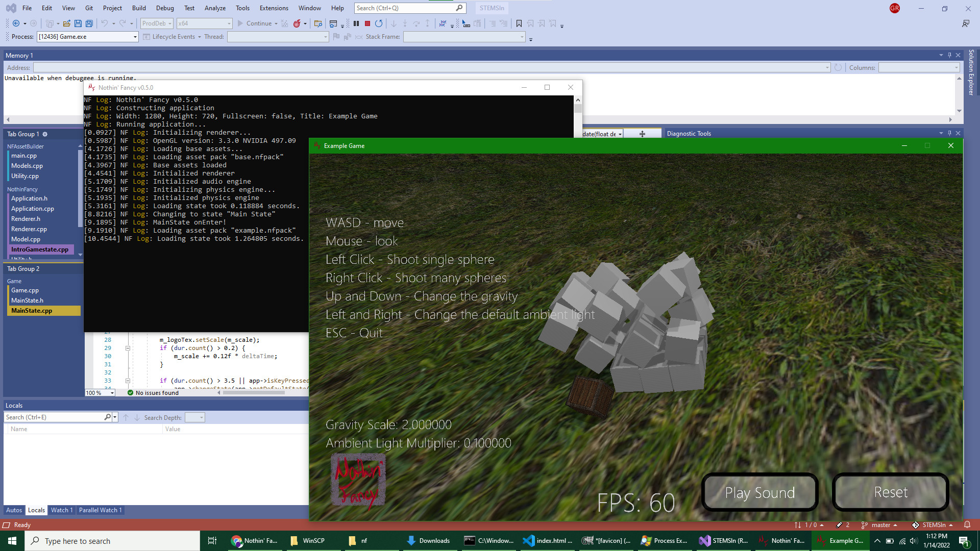Open the notifications bell in status bar
Viewport: 980px width, 551px height.
pos(967,525)
